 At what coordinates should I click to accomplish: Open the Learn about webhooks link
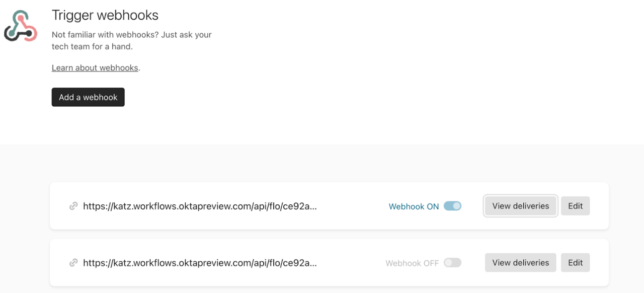[94, 67]
